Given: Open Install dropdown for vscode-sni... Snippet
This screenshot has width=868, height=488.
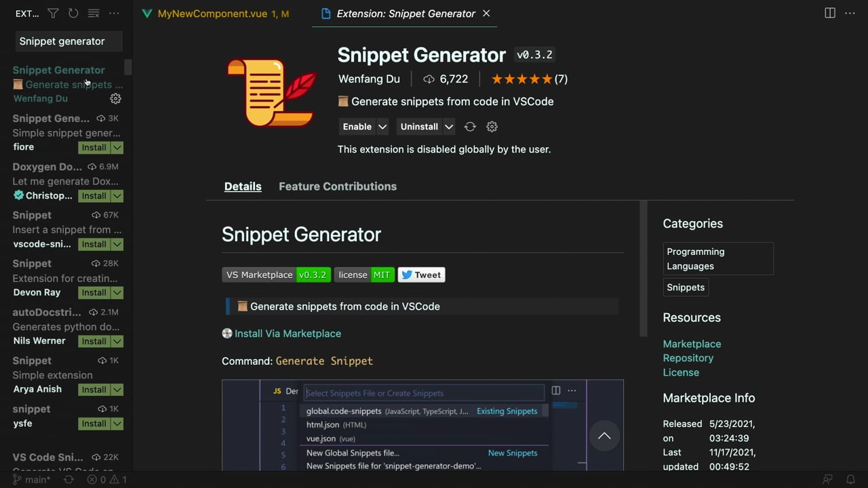Looking at the screenshot, I should 117,244.
